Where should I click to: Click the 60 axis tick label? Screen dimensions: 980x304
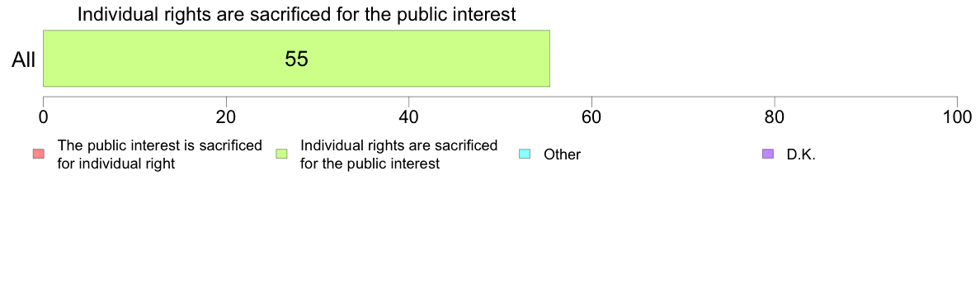(x=591, y=116)
